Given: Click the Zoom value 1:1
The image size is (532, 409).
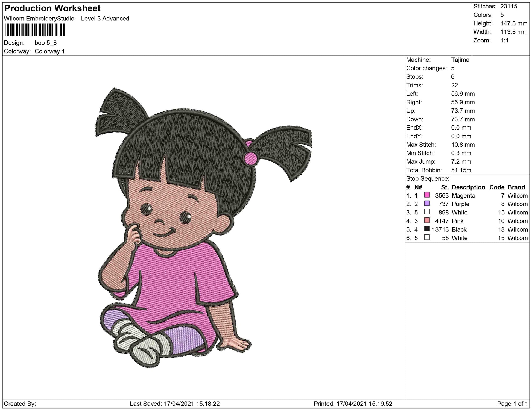Looking at the screenshot, I should [504, 40].
